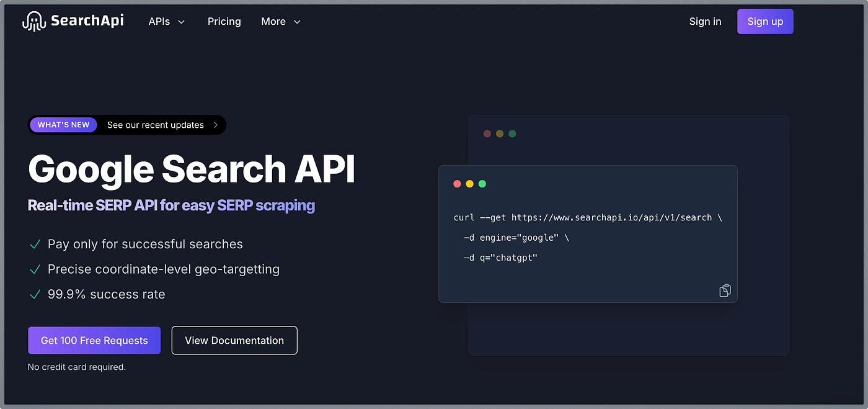Copy the curl command with clipboard icon

pos(725,290)
